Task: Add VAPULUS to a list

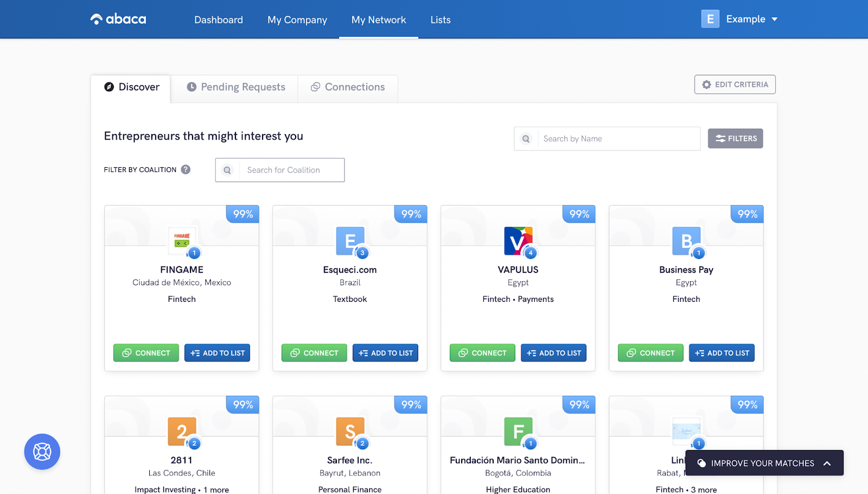Action: click(x=553, y=353)
